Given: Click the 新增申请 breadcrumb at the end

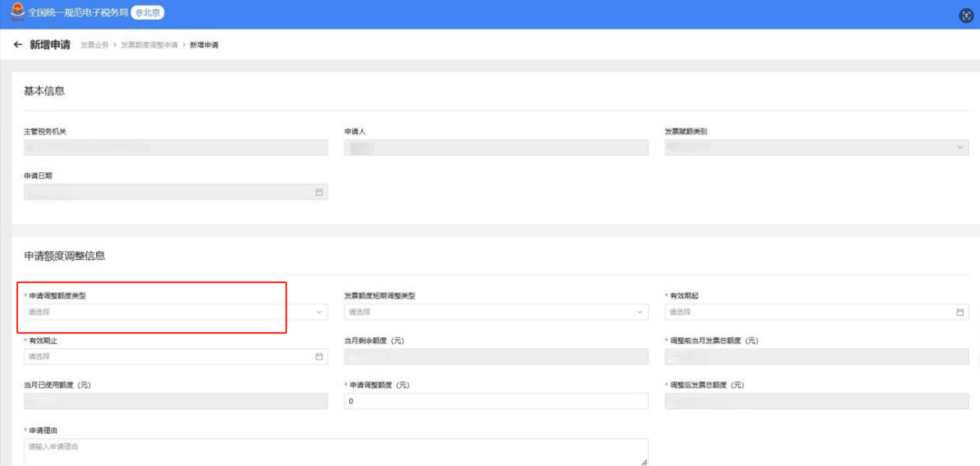Looking at the screenshot, I should pos(204,45).
